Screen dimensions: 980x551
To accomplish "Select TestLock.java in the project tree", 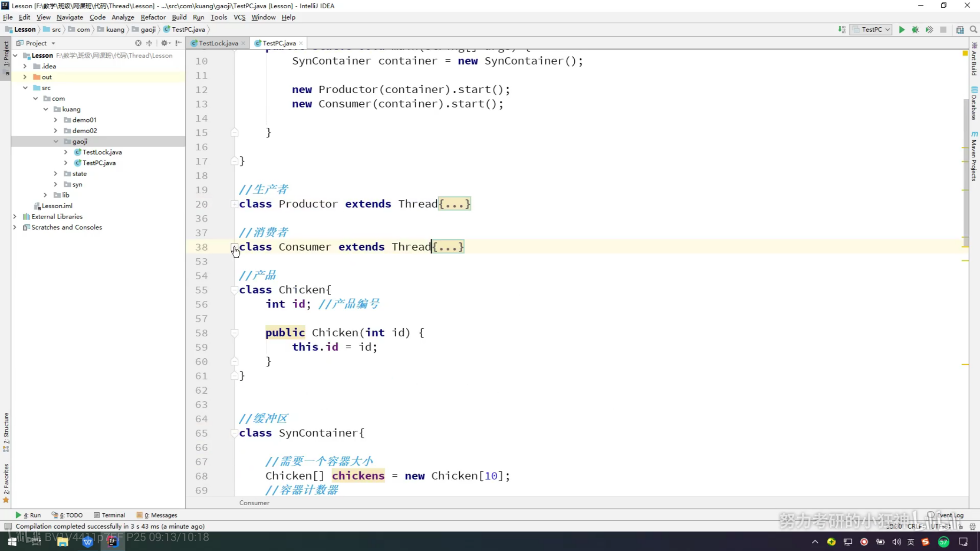I will click(102, 152).
